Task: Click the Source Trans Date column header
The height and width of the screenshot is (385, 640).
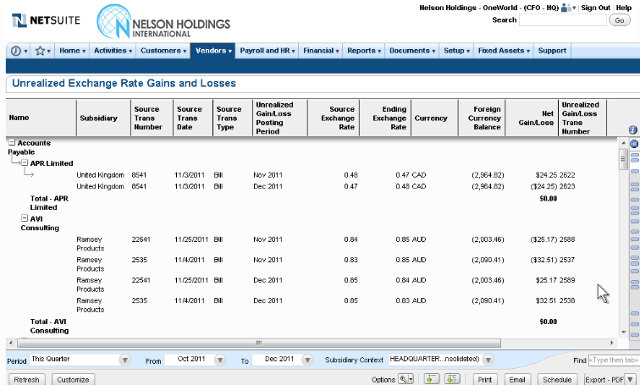Action: pyautogui.click(x=193, y=118)
